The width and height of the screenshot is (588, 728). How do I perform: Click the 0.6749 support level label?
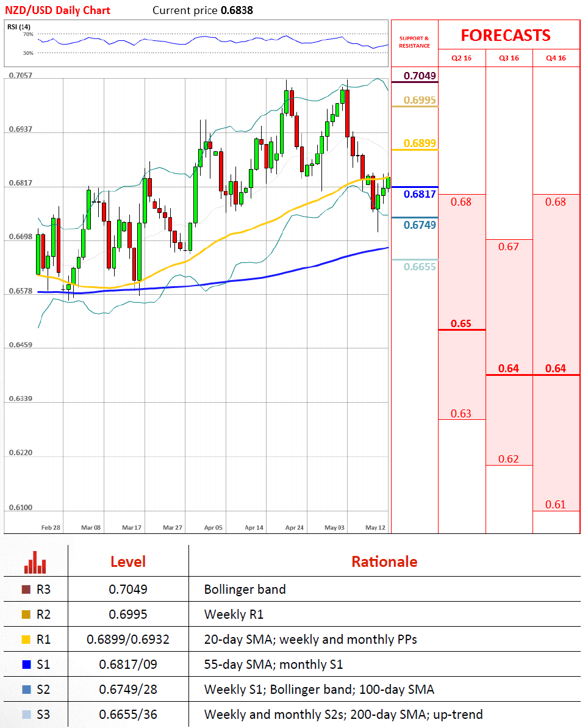coord(420,225)
